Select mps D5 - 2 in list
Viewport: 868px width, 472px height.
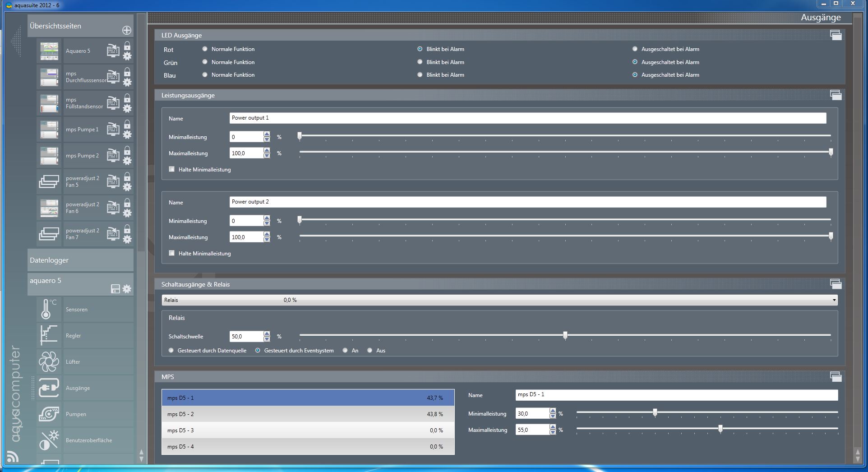[x=308, y=414]
